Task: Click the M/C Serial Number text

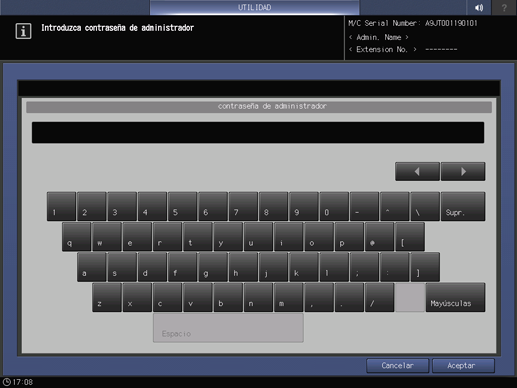Action: [x=413, y=23]
